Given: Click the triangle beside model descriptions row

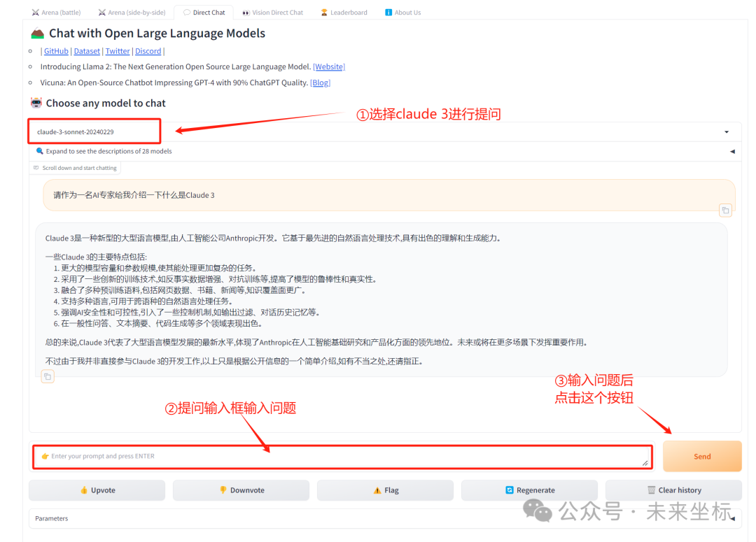Looking at the screenshot, I should click(x=732, y=151).
